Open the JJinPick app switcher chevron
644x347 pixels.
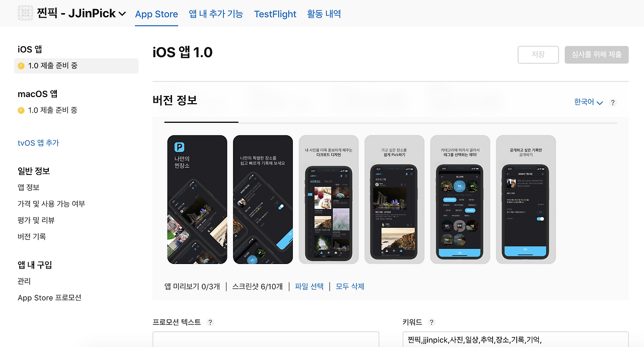pyautogui.click(x=122, y=14)
